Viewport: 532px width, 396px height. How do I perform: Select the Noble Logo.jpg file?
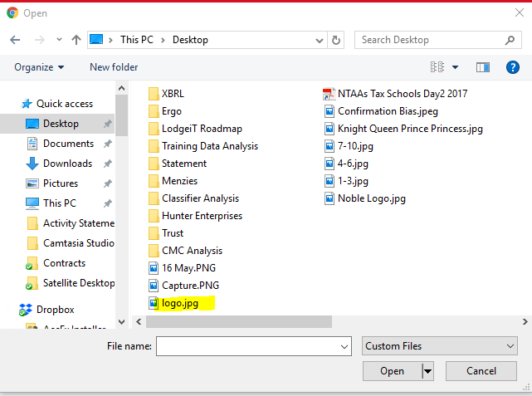coord(364,198)
